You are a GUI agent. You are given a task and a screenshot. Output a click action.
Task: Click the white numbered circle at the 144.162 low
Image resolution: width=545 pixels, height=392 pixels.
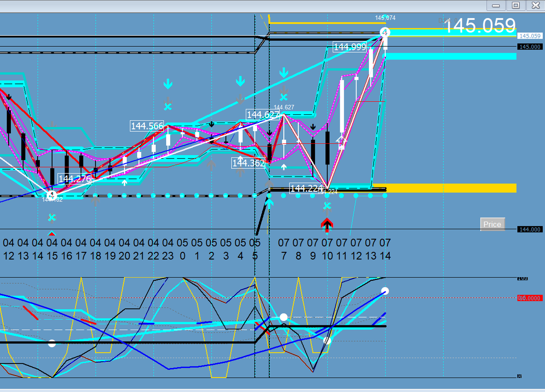tap(52, 195)
